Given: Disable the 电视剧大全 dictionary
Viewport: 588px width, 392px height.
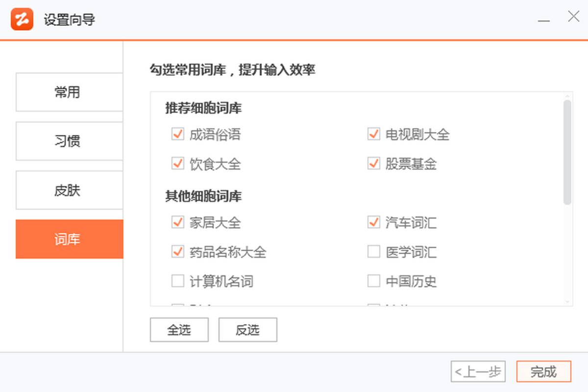Looking at the screenshot, I should [x=374, y=134].
